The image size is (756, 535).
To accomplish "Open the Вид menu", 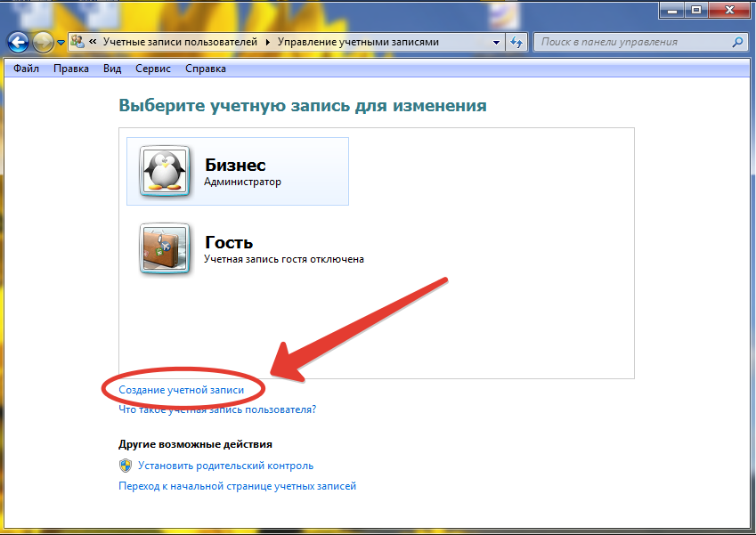I will [112, 69].
